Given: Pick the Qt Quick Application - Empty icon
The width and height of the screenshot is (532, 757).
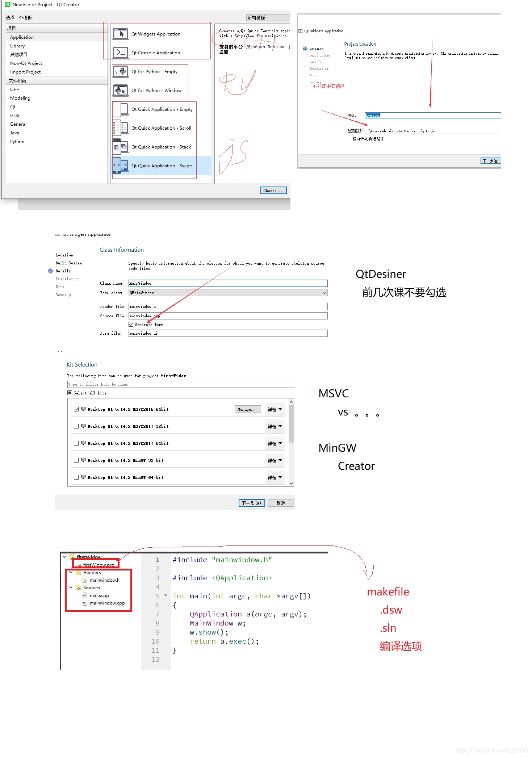Looking at the screenshot, I should click(x=121, y=109).
